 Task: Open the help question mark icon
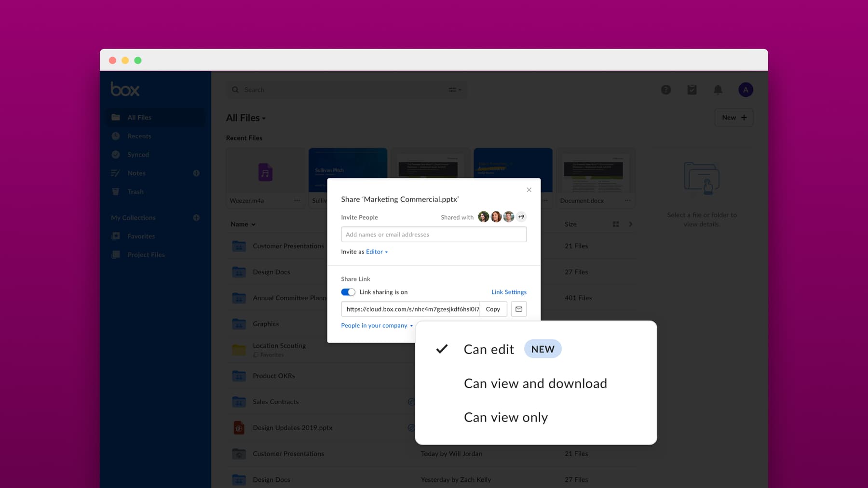(x=666, y=90)
